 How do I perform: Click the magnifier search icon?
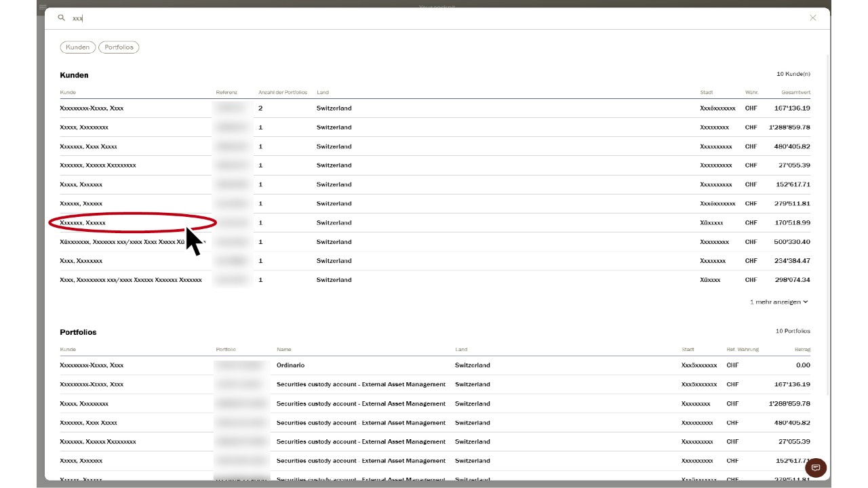61,18
